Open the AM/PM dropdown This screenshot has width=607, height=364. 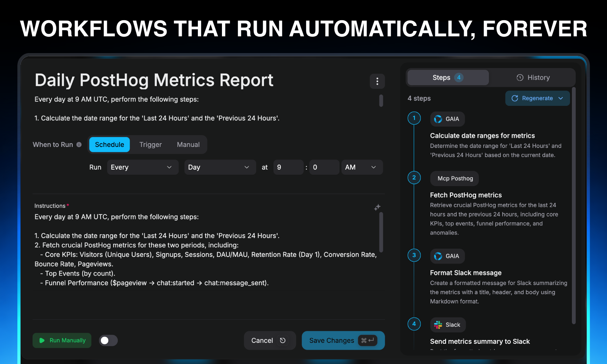(362, 167)
